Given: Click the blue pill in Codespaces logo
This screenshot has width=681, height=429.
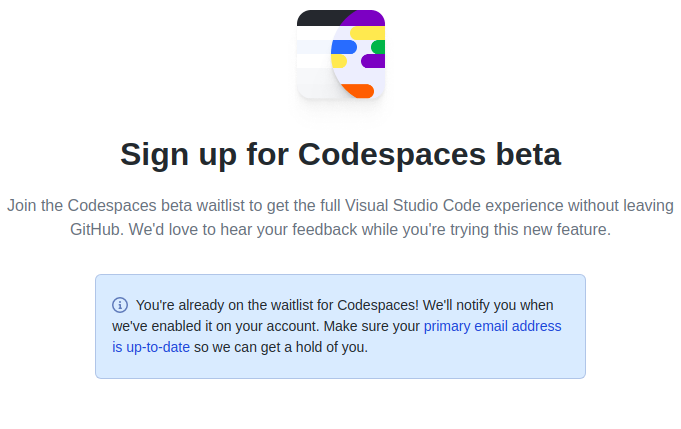Looking at the screenshot, I should pos(344,47).
